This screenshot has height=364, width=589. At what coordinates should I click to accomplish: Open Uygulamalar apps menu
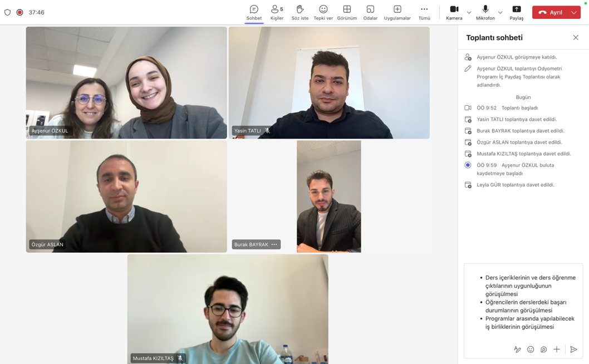tap(397, 12)
